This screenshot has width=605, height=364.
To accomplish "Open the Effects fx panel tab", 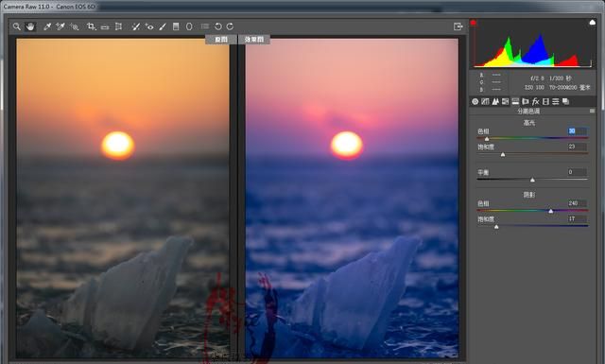I will pyautogui.click(x=536, y=101).
